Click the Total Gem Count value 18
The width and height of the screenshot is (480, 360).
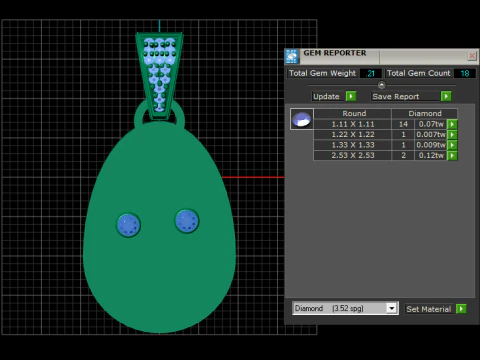point(465,73)
